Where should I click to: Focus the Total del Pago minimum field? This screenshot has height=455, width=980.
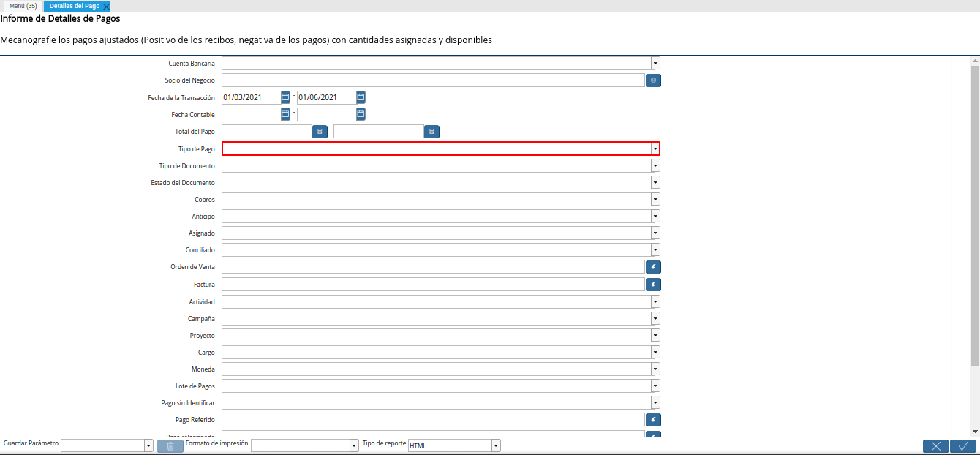267,132
